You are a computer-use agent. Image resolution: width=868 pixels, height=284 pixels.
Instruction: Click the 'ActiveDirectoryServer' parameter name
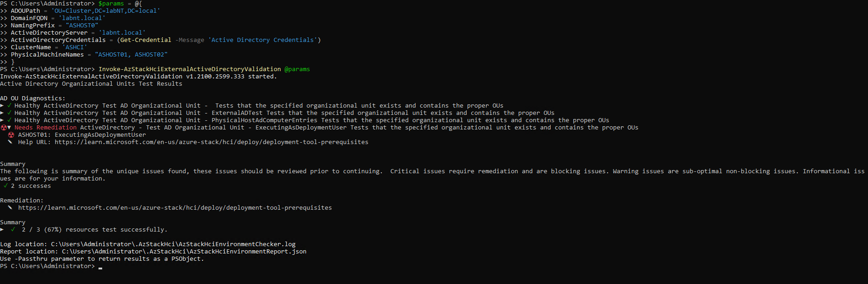[49, 32]
